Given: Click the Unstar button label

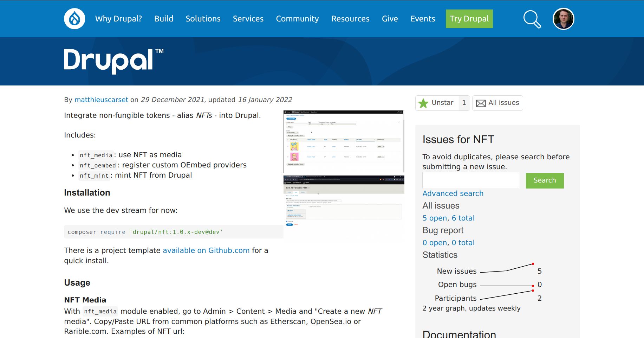Looking at the screenshot, I should [442, 102].
